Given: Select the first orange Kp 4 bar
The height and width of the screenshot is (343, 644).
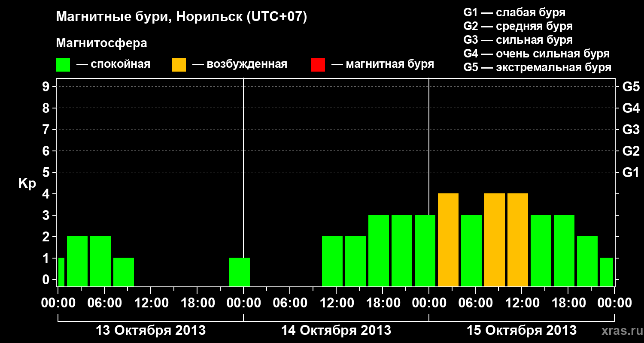Looking at the screenshot, I should click(x=448, y=240).
